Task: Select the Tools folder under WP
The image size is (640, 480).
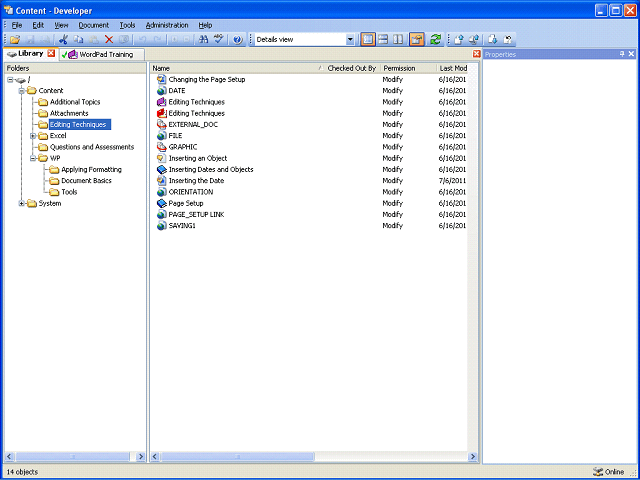Action: [x=69, y=192]
